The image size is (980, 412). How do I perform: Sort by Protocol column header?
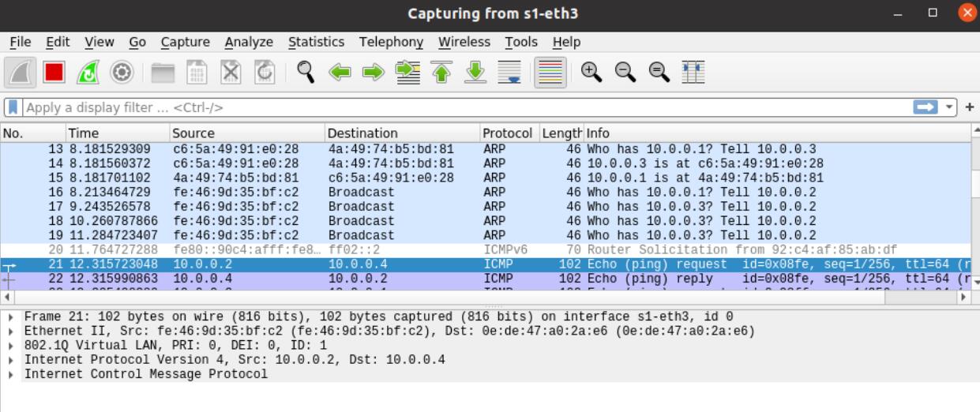(x=509, y=133)
